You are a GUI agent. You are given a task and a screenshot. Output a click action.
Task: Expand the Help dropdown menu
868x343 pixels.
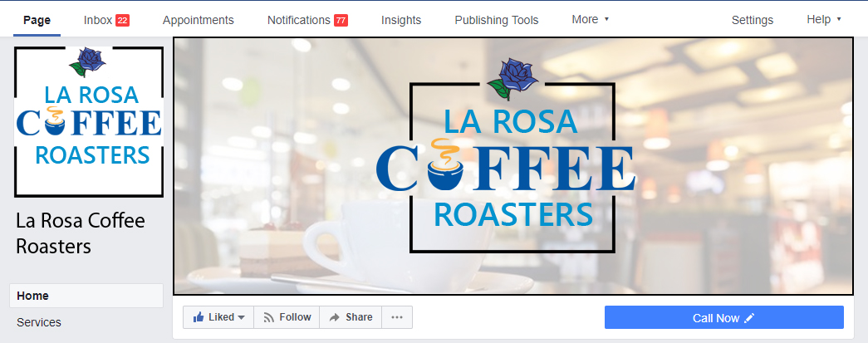click(824, 19)
